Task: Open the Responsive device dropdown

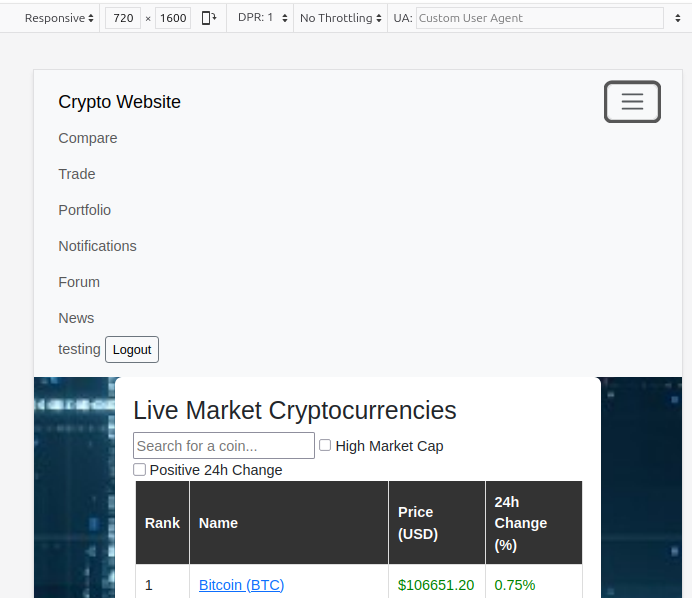Action: tap(59, 18)
